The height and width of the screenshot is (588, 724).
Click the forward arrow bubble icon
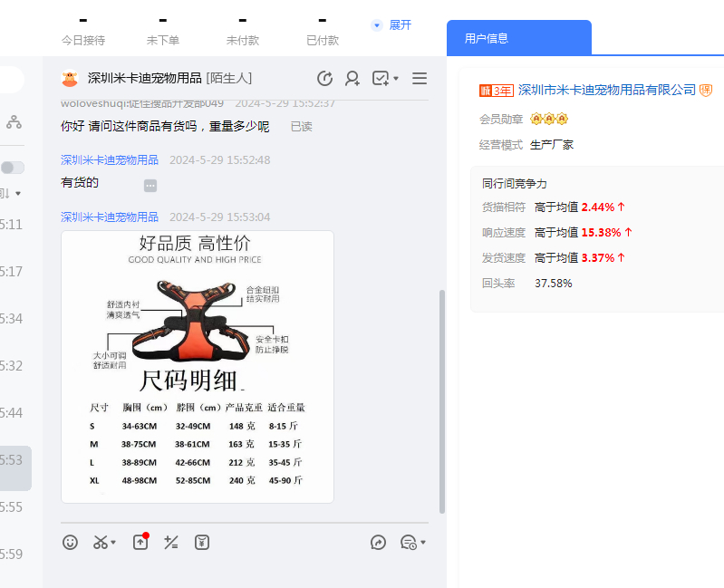(379, 542)
